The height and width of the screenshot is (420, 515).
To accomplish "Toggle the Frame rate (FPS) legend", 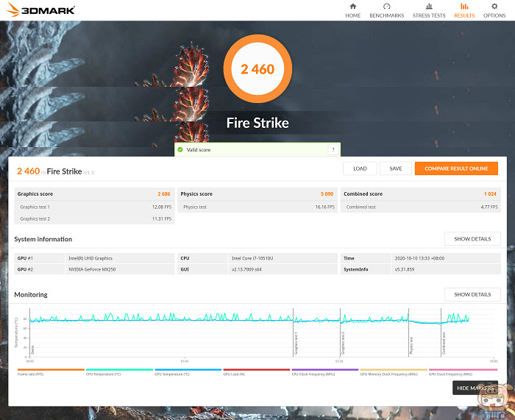I will 51,372.
